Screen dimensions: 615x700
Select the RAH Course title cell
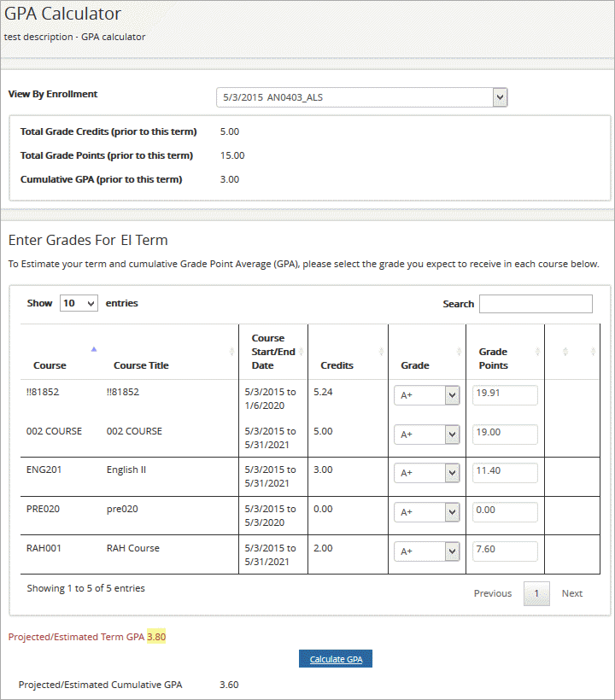(x=133, y=548)
